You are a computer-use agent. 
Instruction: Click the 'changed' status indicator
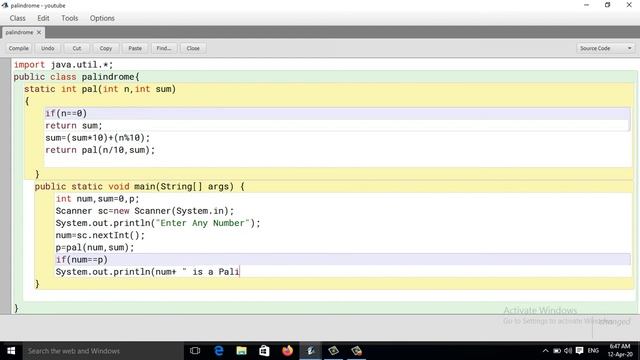click(615, 322)
